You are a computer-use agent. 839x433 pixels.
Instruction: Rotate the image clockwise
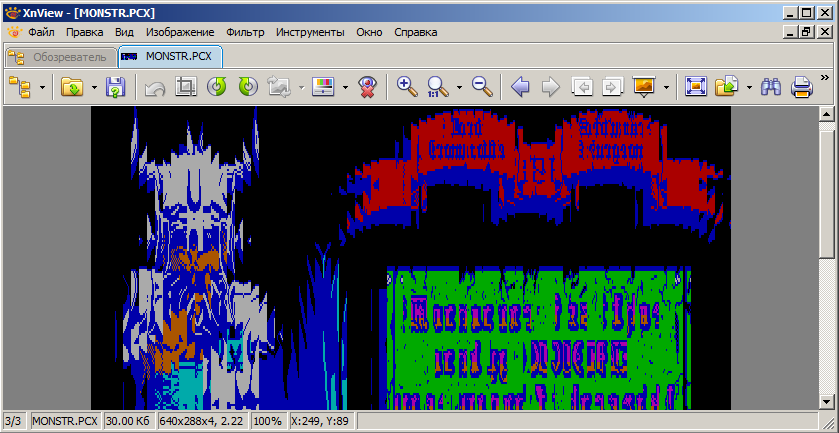(x=248, y=86)
